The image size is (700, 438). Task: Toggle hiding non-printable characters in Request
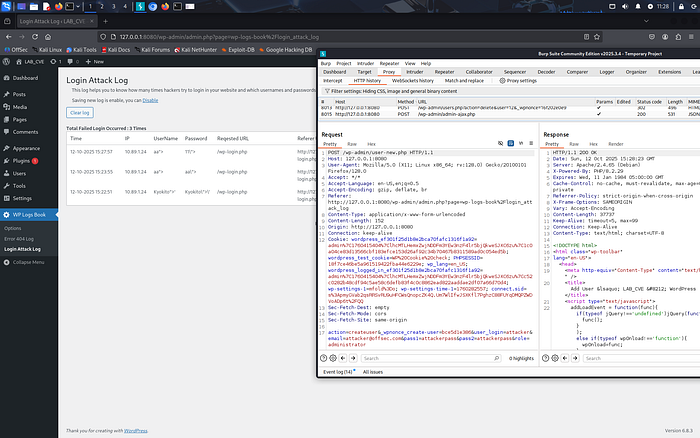coord(500,143)
